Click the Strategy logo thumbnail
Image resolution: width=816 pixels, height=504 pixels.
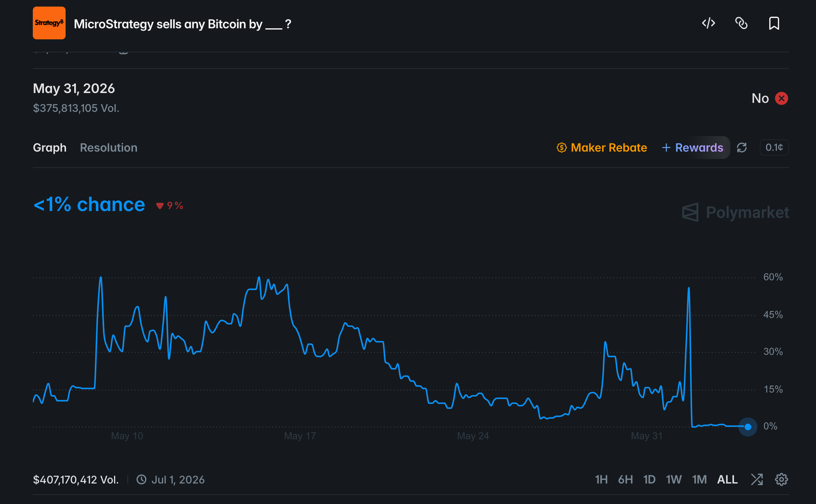[x=49, y=23]
